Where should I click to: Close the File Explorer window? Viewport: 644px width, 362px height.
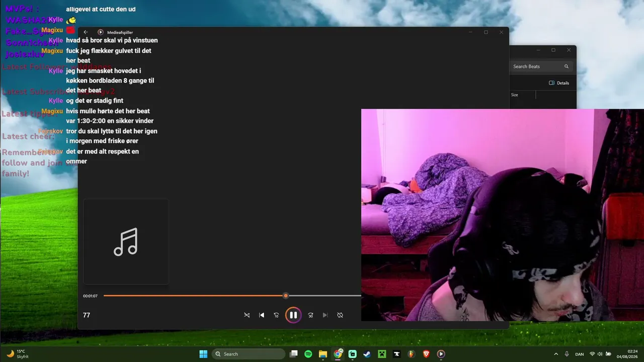[x=569, y=50]
